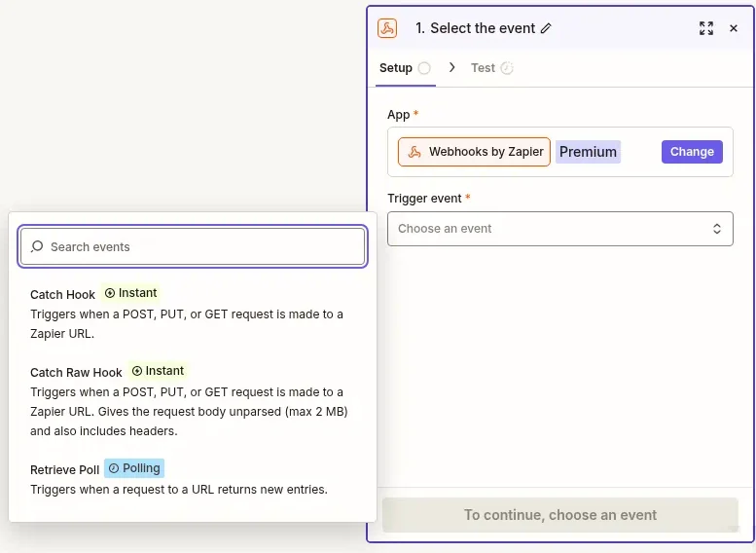This screenshot has width=756, height=553.
Task: Click the 'To continue, choose an event' button
Action: 560,515
